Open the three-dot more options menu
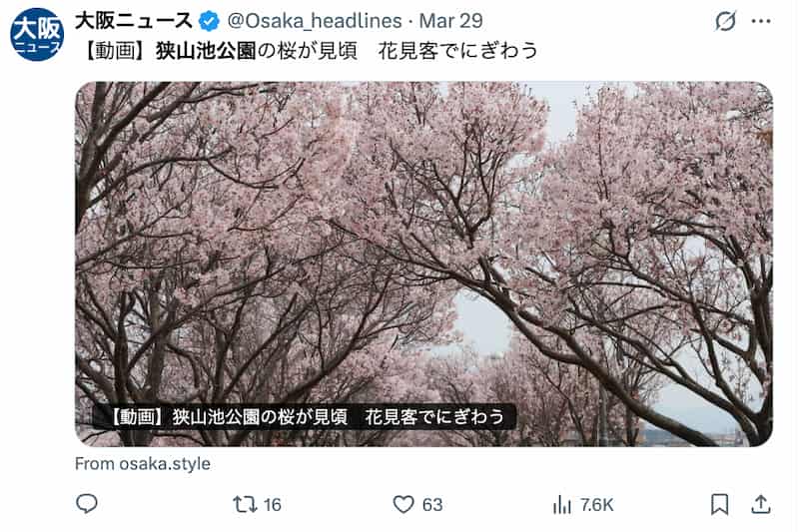799x532 pixels. pyautogui.click(x=761, y=21)
